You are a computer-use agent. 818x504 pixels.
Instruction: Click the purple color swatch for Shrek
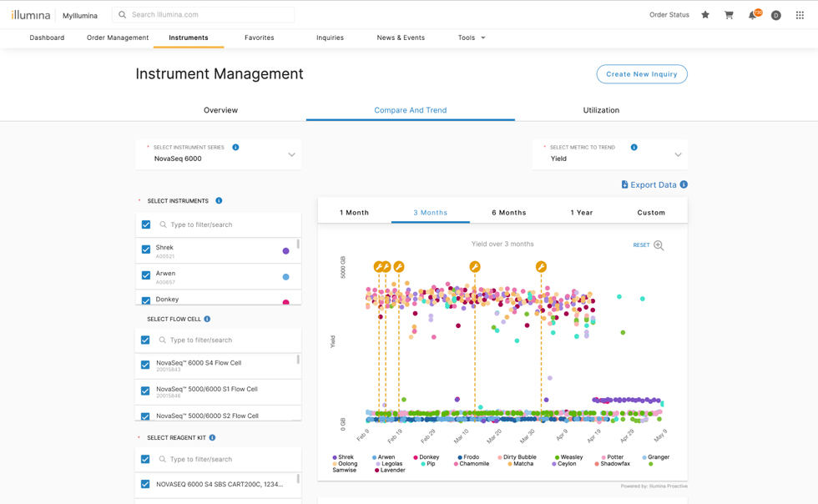(x=285, y=250)
